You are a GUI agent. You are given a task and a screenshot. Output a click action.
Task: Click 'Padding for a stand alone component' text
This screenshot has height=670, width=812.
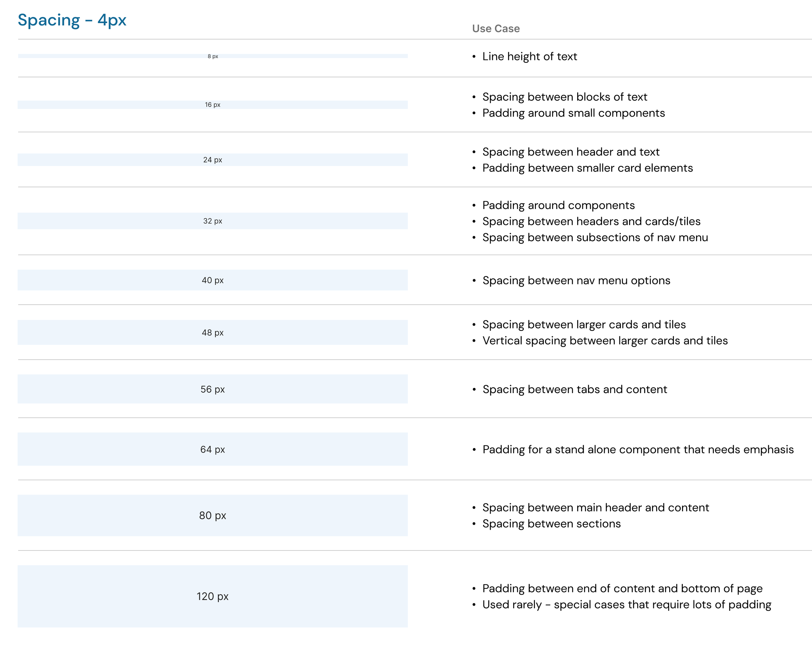[x=638, y=449]
